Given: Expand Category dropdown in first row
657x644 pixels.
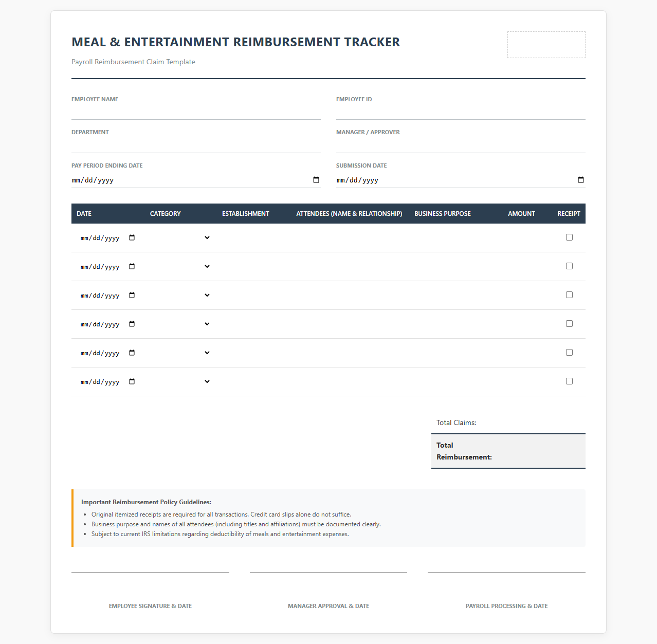Looking at the screenshot, I should 180,237.
